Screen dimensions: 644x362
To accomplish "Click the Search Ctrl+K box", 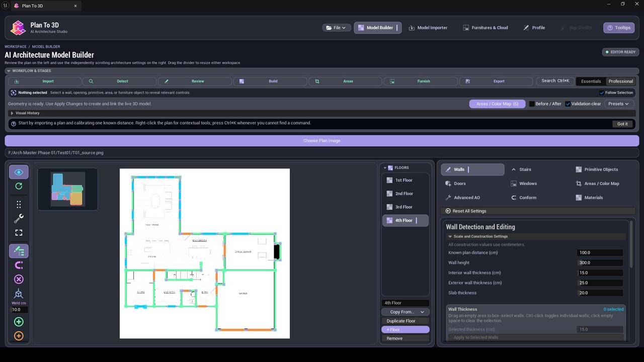I will coord(555,81).
